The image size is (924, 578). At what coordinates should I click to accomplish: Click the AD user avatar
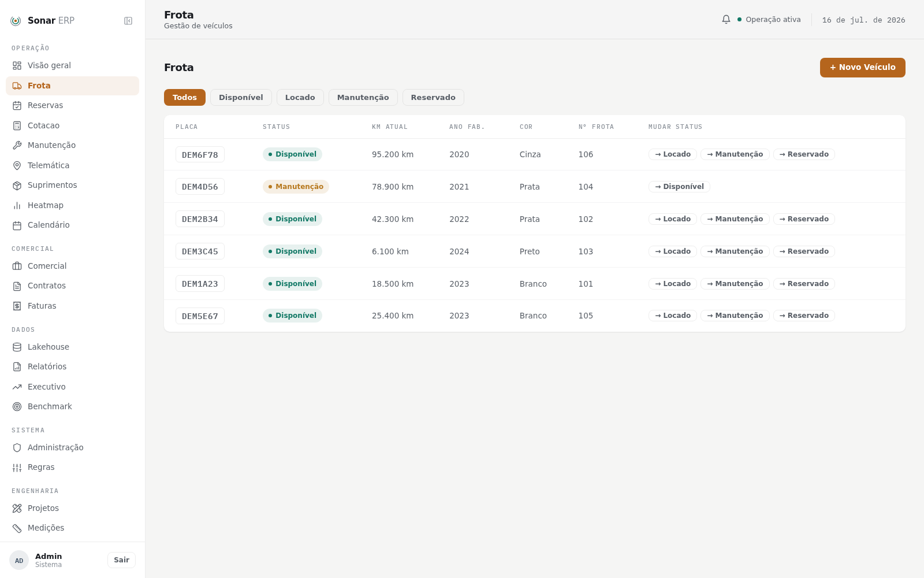click(x=19, y=560)
